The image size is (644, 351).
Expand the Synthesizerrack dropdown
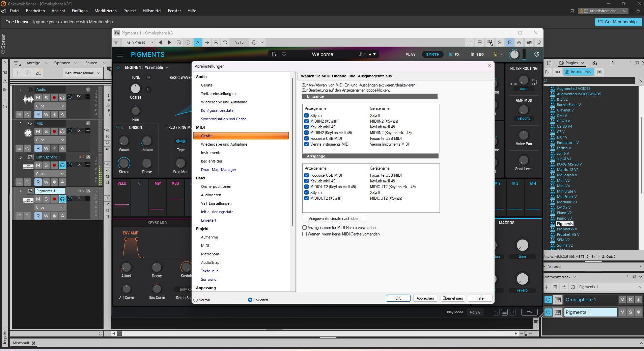(575, 277)
